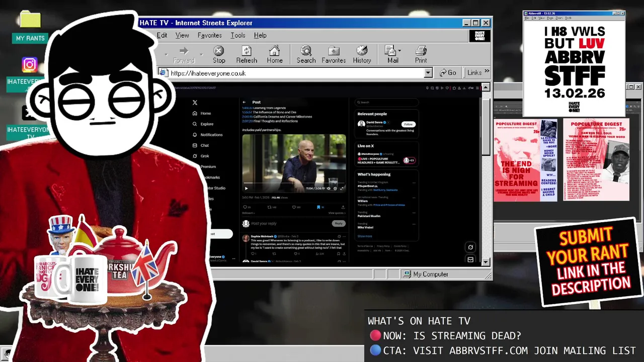Click the reply comment icon under the post
The image size is (644, 362).
click(x=245, y=207)
